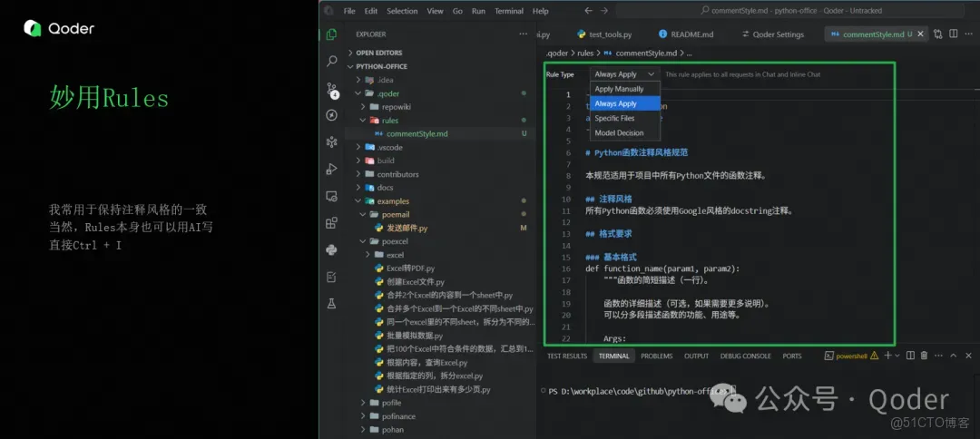Click the compass icon in activity bar
Viewport: 980px width, 439px height.
pyautogui.click(x=332, y=115)
